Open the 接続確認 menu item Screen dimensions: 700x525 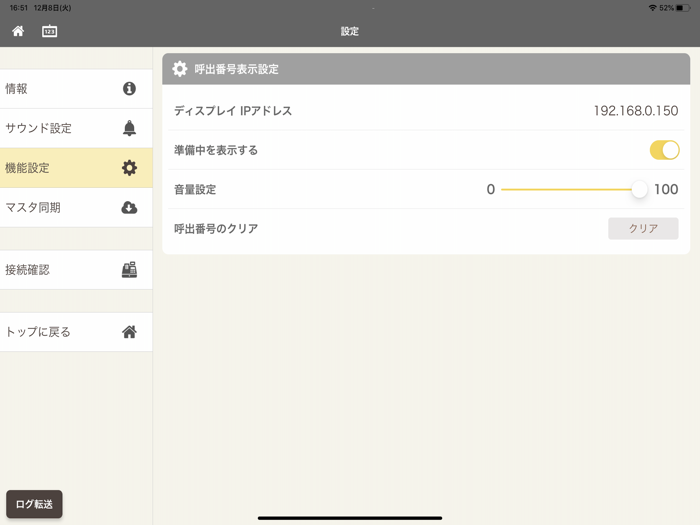(76, 270)
